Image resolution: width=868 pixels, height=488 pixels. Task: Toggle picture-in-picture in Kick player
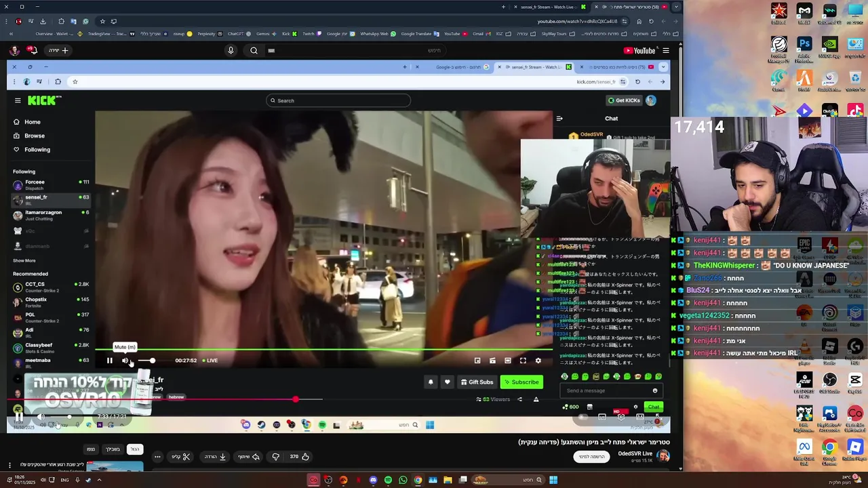pyautogui.click(x=477, y=361)
